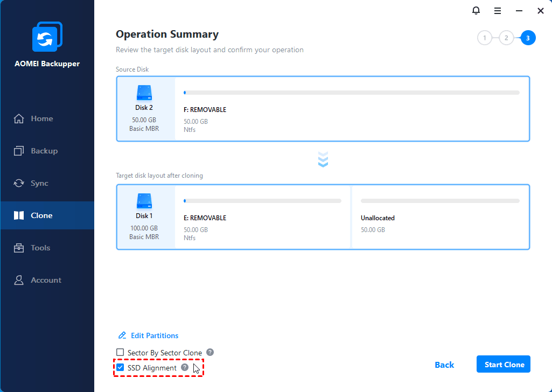
Task: Click the wizard step 3 indicator
Action: (528, 38)
